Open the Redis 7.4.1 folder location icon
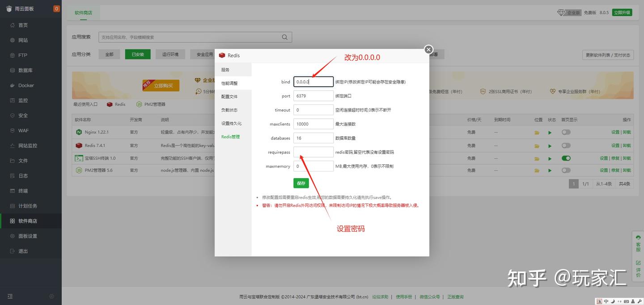The height and width of the screenshot is (305, 644). tap(537, 146)
